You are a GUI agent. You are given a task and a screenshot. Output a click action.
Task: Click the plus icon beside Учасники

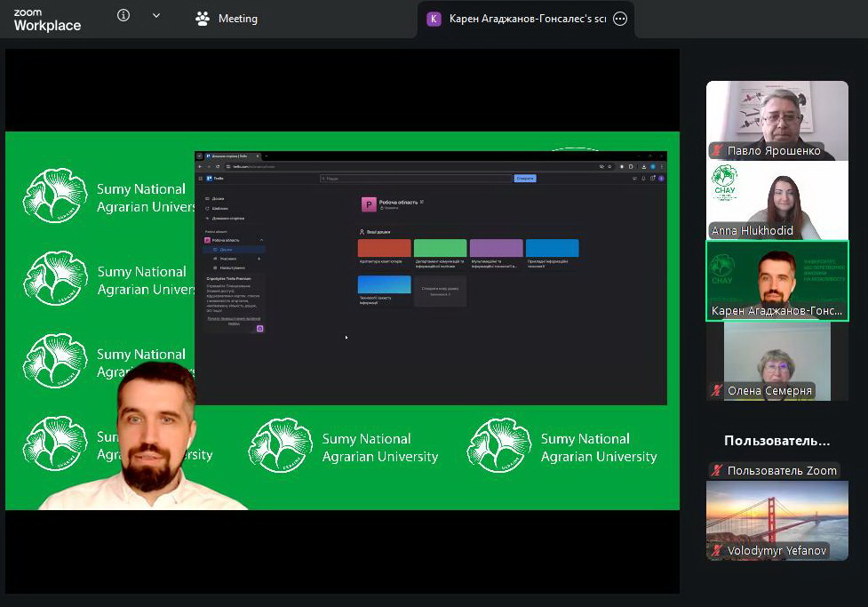coord(259,259)
